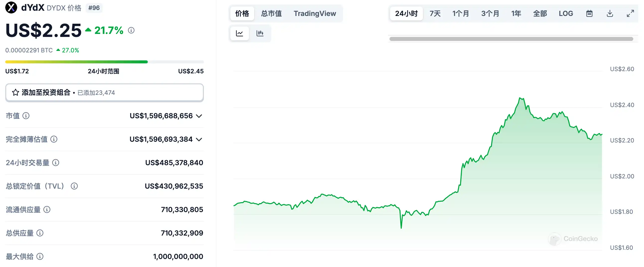This screenshot has width=644, height=267.
Task: Open the TradingView tab
Action: point(315,13)
